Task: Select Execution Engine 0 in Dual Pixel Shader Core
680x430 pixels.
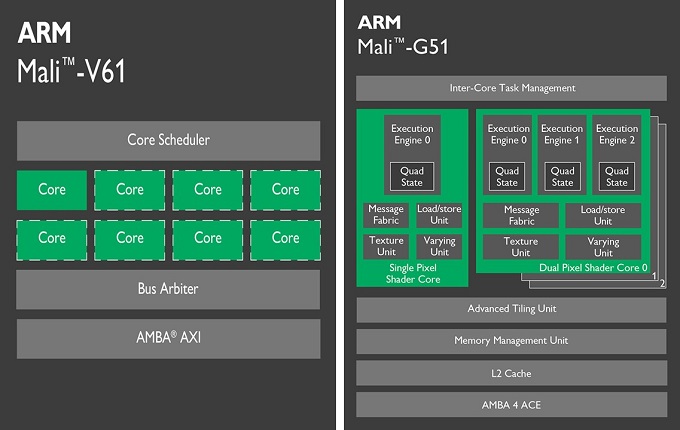Action: pos(507,154)
